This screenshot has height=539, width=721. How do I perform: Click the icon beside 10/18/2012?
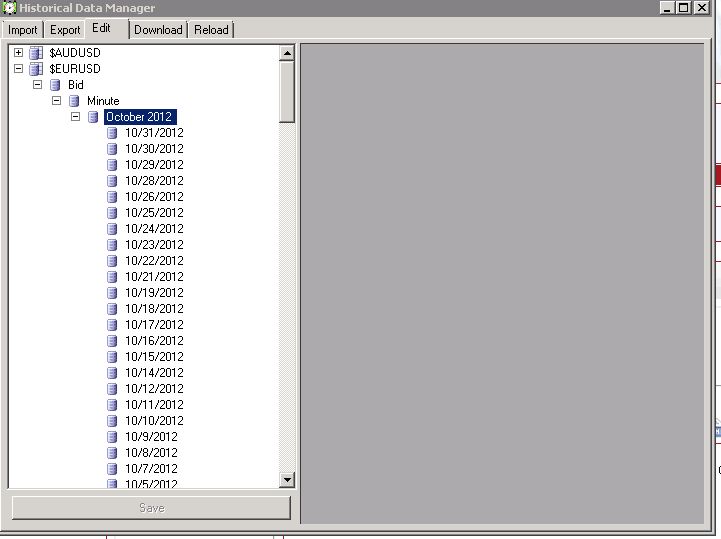coord(112,309)
